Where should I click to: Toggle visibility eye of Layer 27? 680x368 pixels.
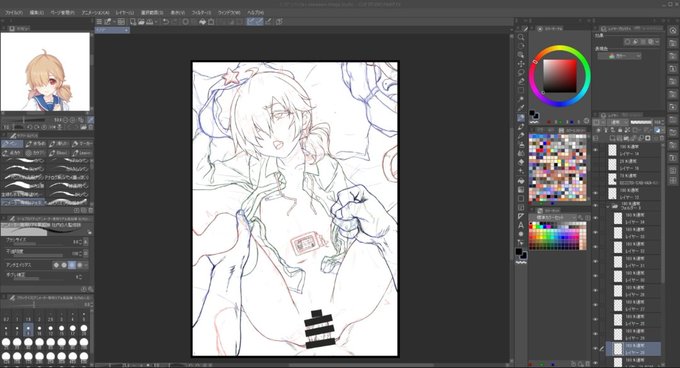click(x=596, y=305)
